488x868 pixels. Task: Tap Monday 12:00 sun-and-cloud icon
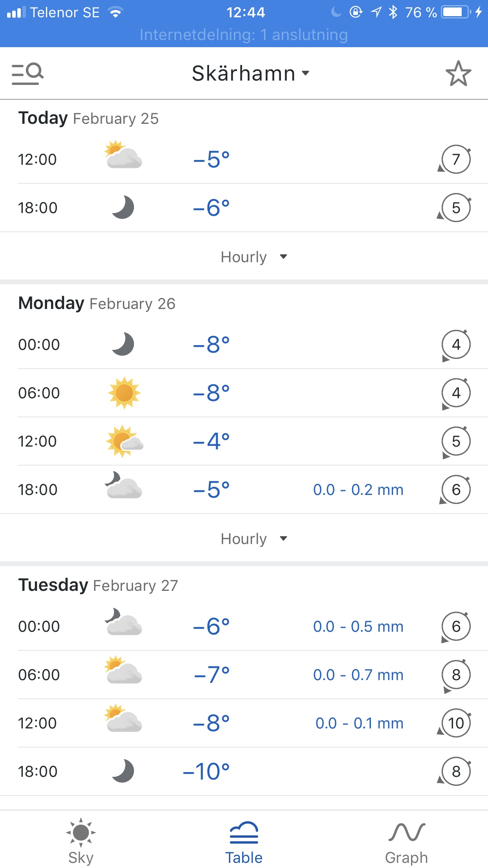click(x=124, y=441)
